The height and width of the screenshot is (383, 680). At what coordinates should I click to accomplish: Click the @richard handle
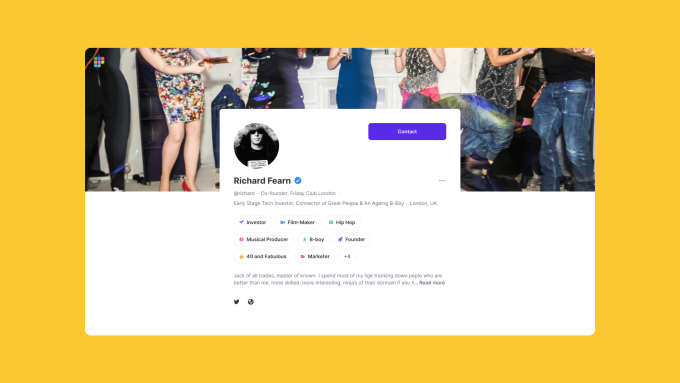(244, 193)
